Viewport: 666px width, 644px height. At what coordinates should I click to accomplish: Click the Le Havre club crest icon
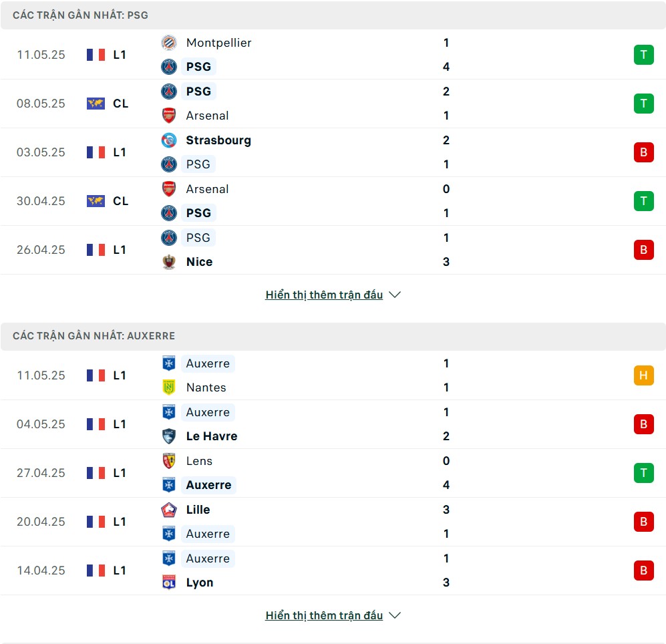[169, 436]
